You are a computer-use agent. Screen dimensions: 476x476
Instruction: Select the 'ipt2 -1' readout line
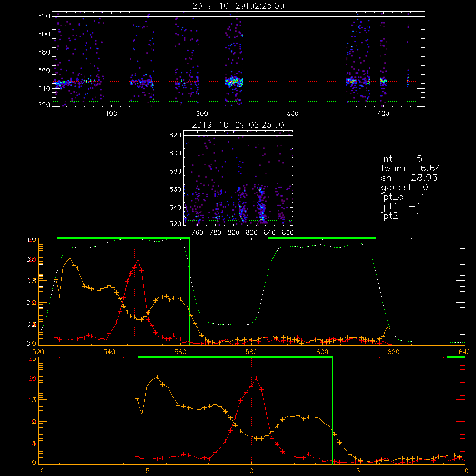tap(401, 216)
